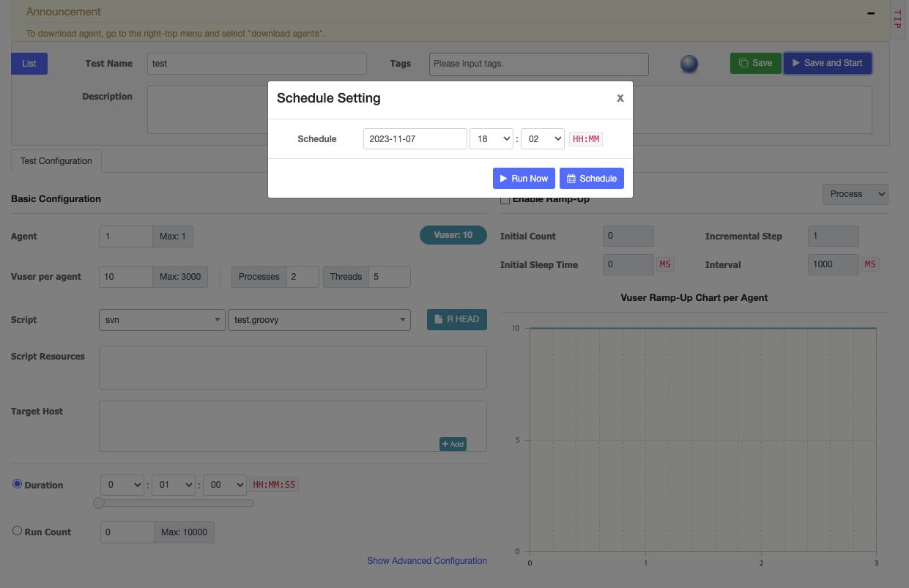Click the Tags input box
This screenshot has height=588, width=909.
coord(538,64)
